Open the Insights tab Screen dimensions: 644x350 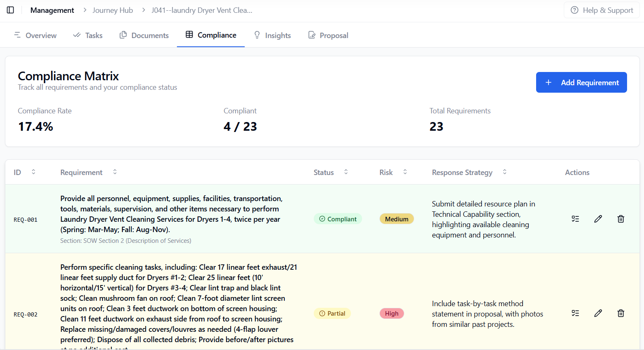coord(272,35)
